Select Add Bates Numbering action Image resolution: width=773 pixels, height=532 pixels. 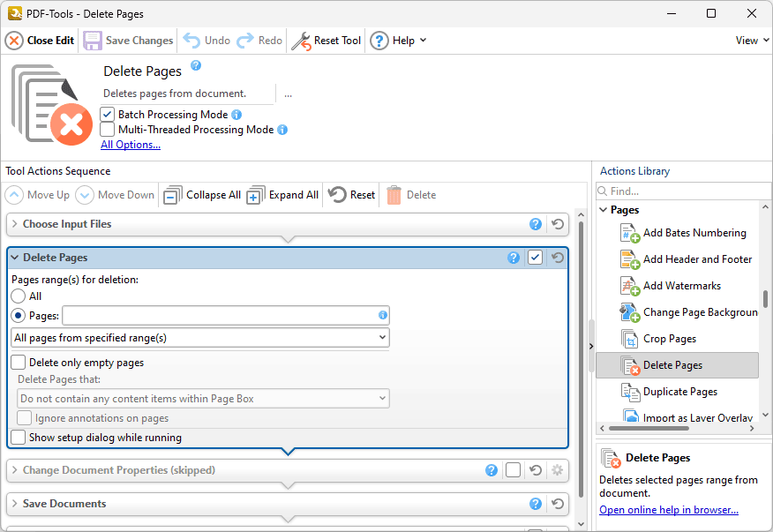click(683, 233)
